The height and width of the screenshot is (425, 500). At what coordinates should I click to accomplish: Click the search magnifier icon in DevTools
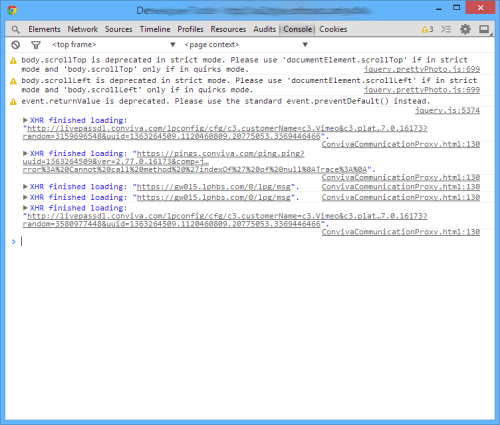15,29
